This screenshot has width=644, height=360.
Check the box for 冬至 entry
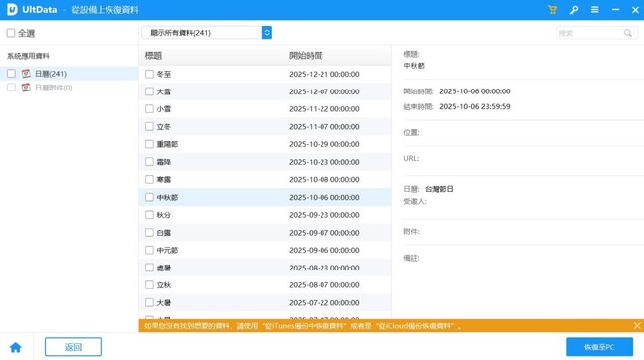[149, 74]
